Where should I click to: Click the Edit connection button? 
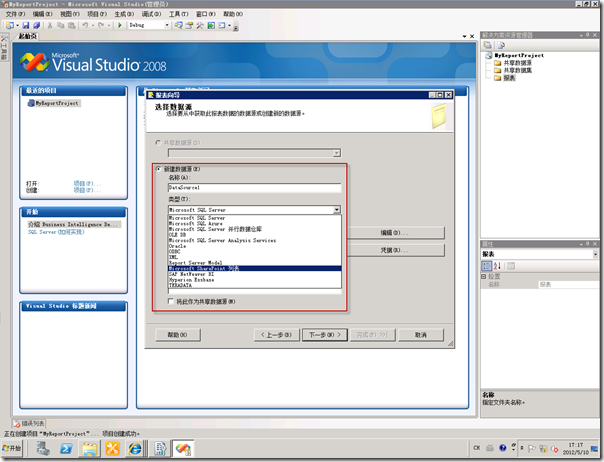(x=396, y=233)
